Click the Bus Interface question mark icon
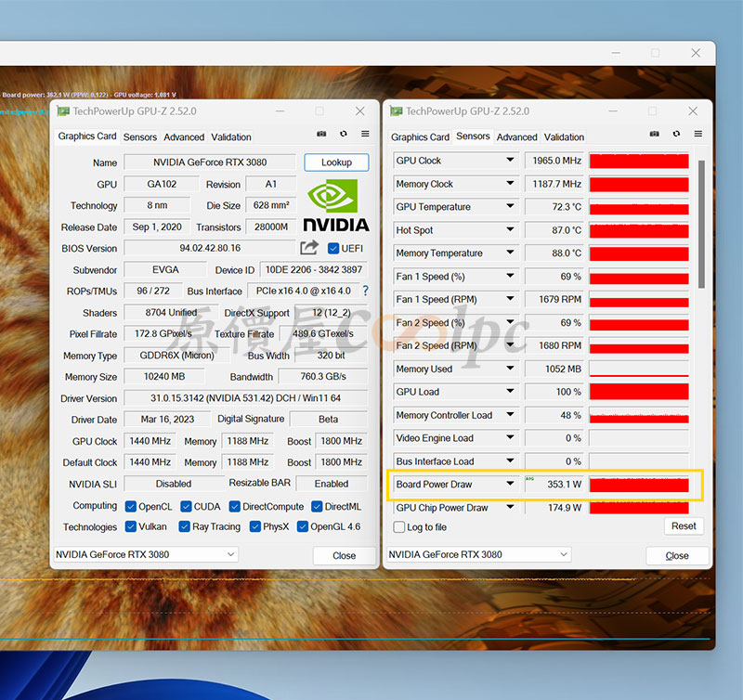Viewport: 743px width, 700px height. 365,291
